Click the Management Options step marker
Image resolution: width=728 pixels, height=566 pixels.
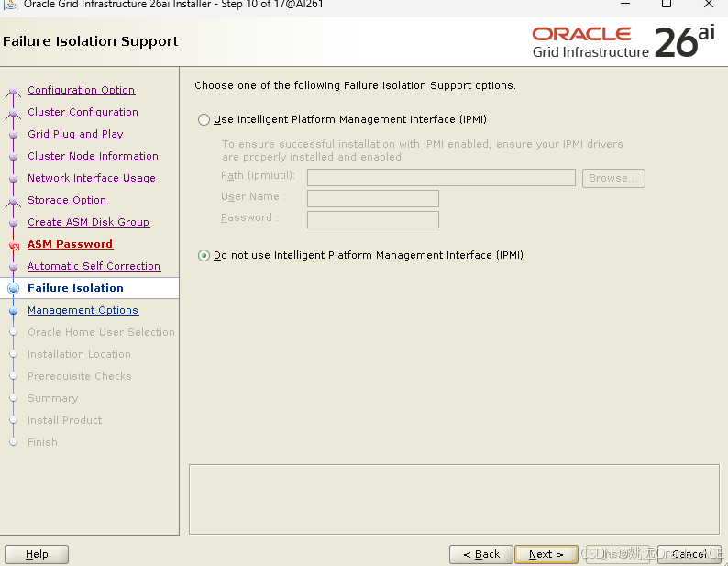[x=14, y=310]
